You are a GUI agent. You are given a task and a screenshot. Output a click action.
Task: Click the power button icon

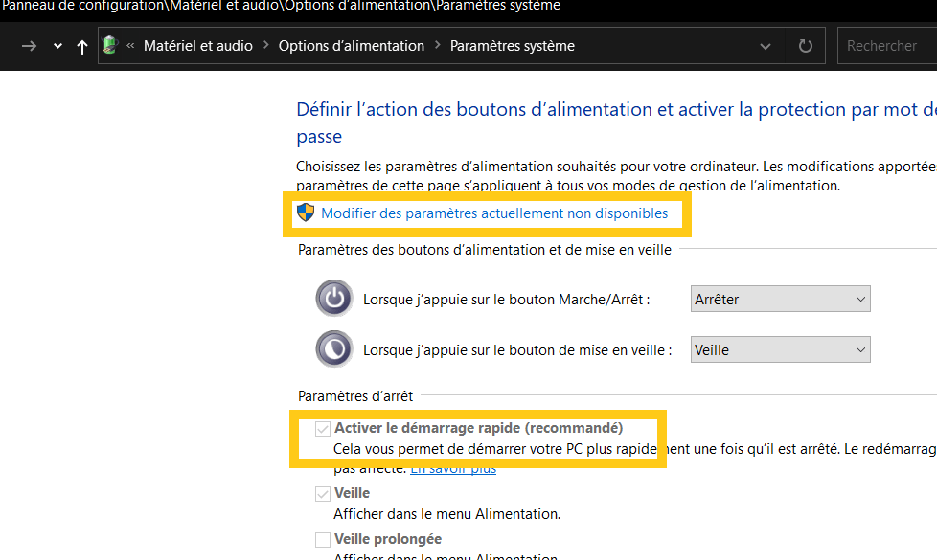tap(334, 299)
